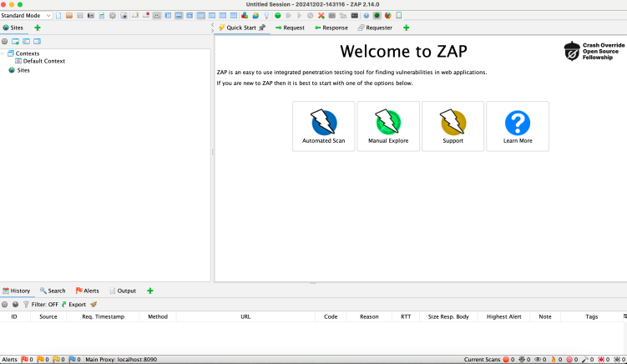Image resolution: width=627 pixels, height=364 pixels.
Task: Click the Export Context icon
Action: pyautogui.click(x=38, y=41)
